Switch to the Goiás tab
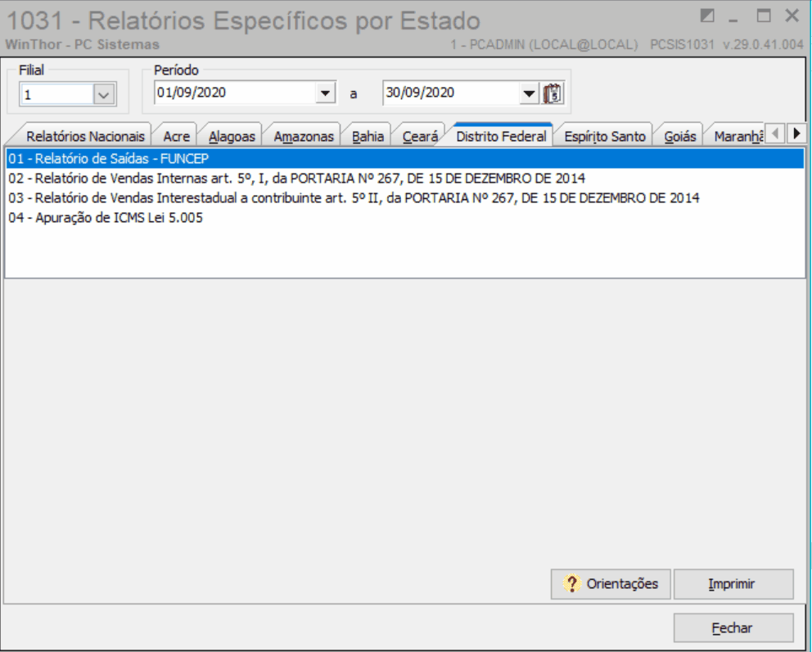 click(x=680, y=136)
